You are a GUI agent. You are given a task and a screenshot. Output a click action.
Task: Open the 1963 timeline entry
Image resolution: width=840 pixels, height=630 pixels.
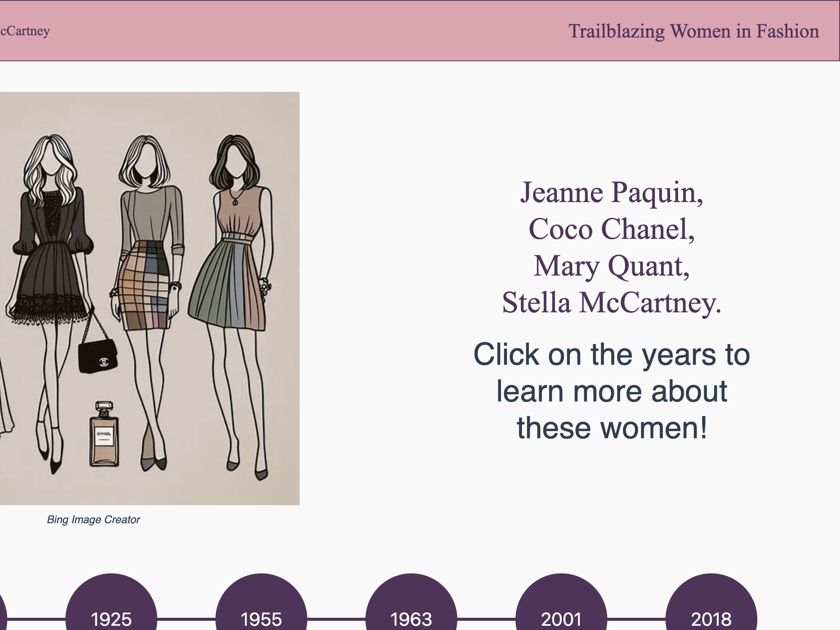click(411, 612)
